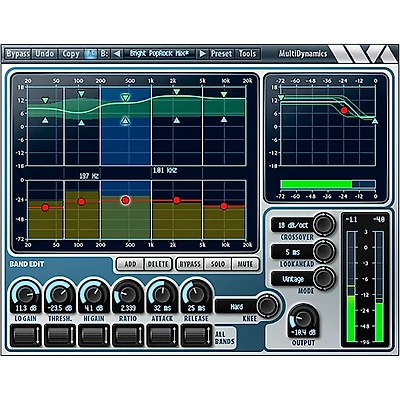Toggle the Bypass button in top bar

[18, 54]
